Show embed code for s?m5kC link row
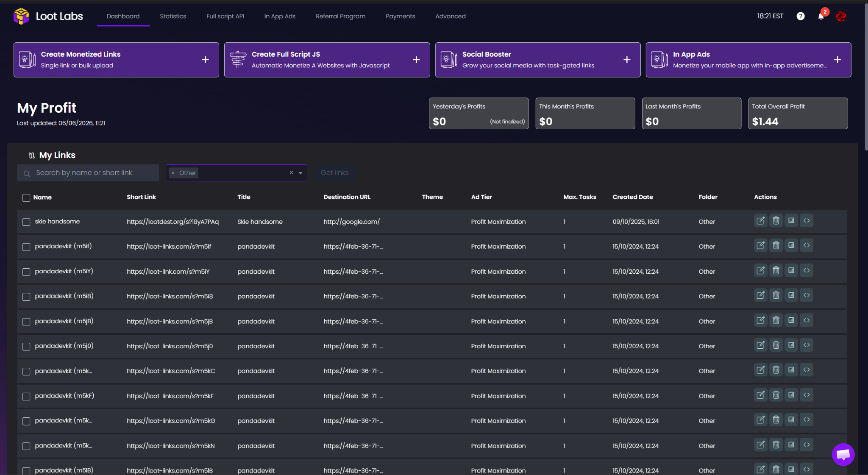Screen dimensions: 868x475 click(806, 370)
